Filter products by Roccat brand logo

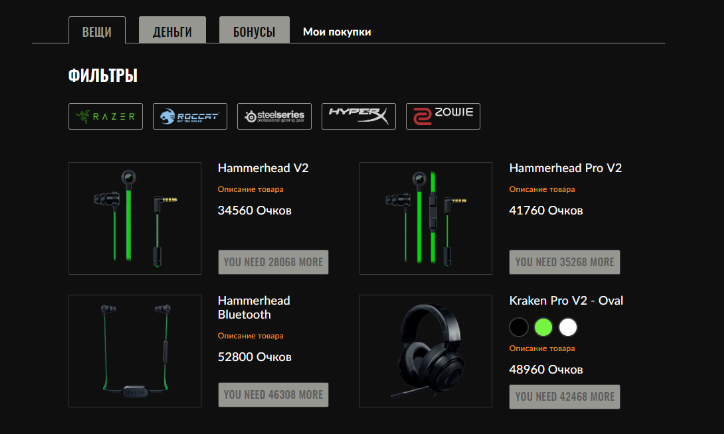click(190, 117)
